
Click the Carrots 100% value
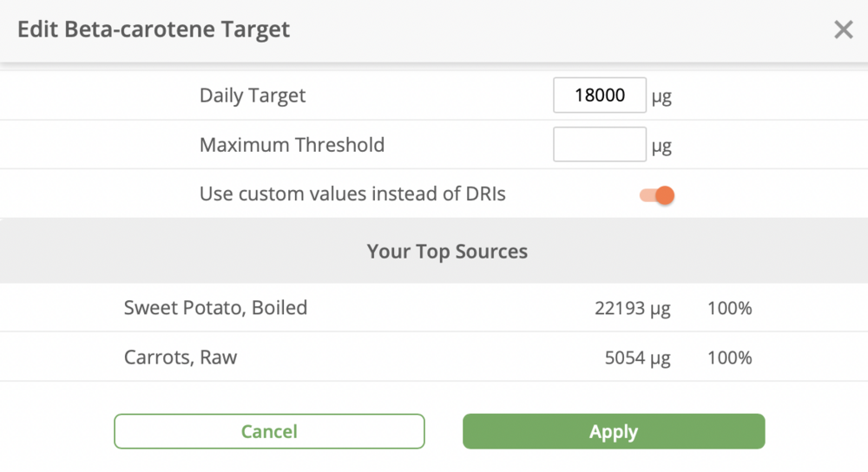click(x=729, y=357)
